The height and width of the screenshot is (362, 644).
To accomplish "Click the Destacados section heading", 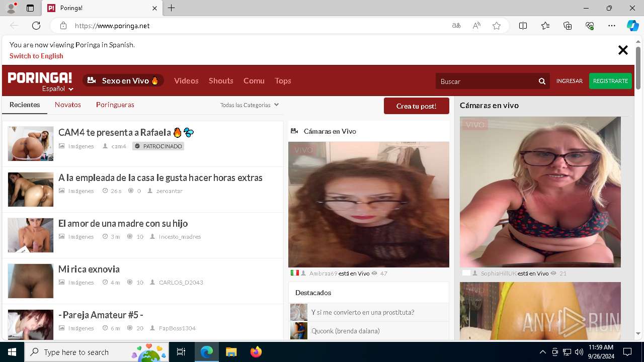I will coord(313,293).
